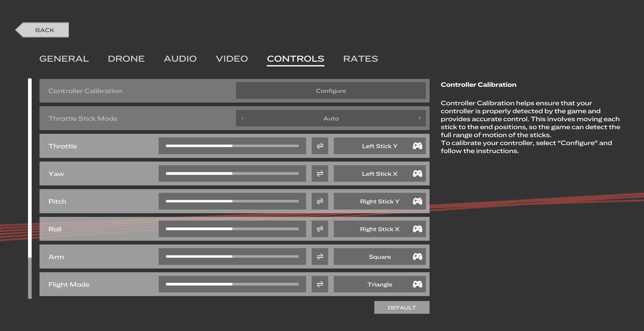Click the Pitch input level bar

click(232, 201)
